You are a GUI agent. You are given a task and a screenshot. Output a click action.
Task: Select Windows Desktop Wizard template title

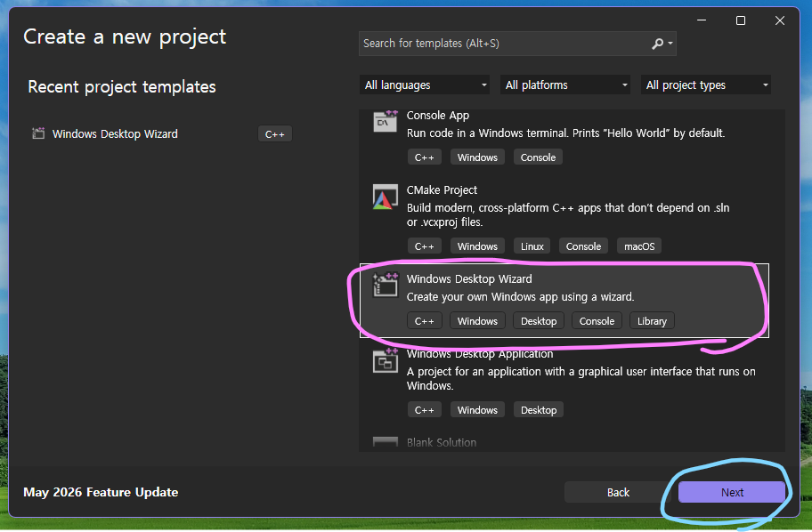[469, 279]
